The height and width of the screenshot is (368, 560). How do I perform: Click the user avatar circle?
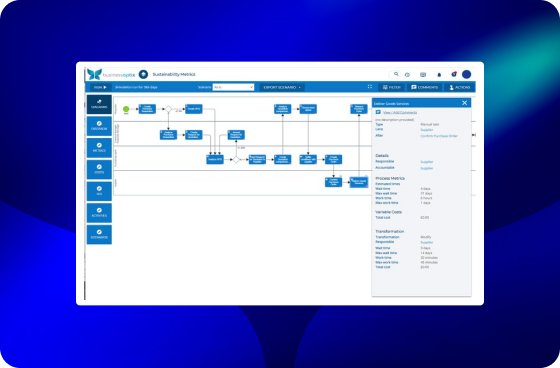[466, 74]
